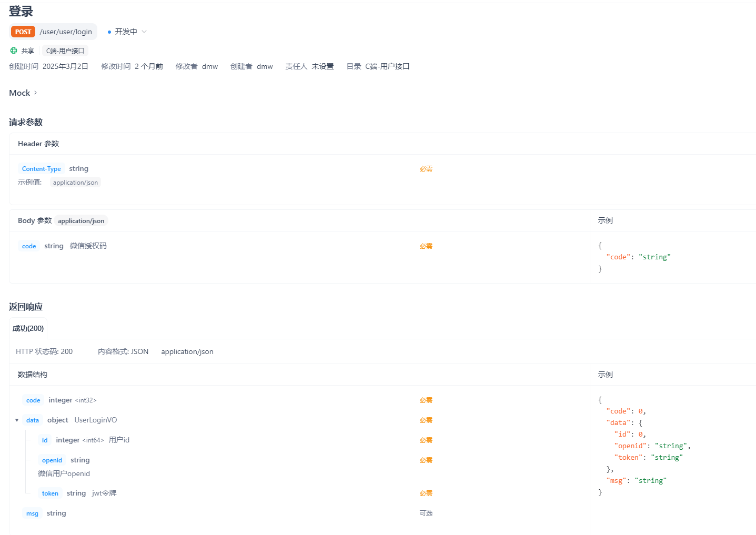Expand the Mock section chevron

click(x=35, y=93)
